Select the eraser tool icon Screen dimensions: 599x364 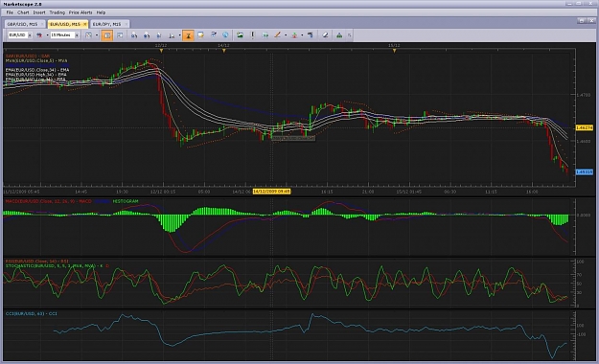click(x=325, y=35)
